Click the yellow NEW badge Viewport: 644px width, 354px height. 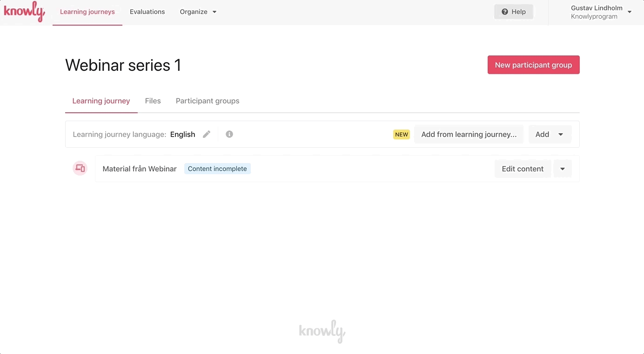(402, 134)
